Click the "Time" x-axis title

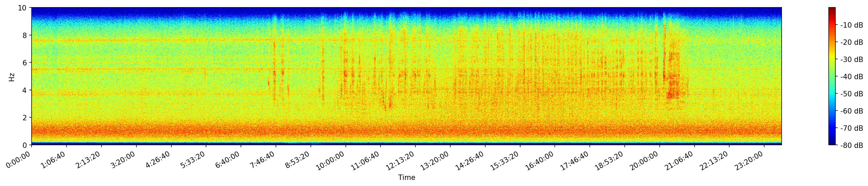406,178
